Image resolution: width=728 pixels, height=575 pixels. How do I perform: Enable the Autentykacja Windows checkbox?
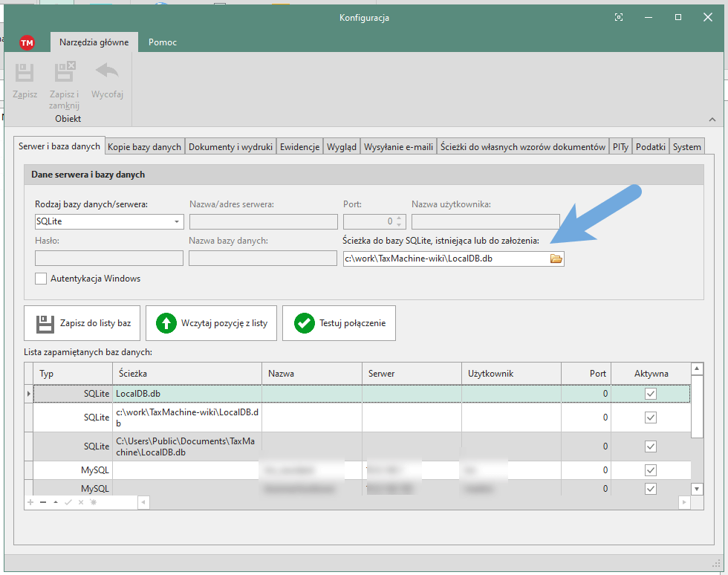tap(41, 279)
